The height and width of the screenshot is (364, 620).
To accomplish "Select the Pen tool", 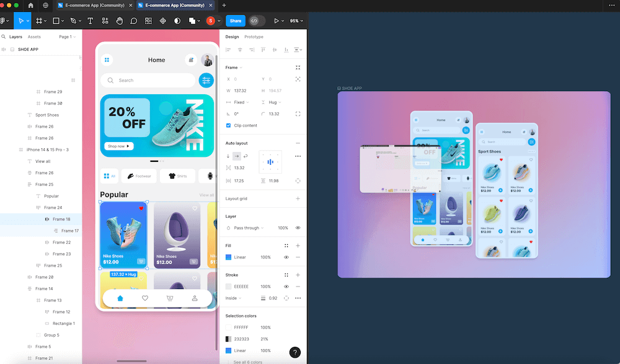I will coord(74,20).
